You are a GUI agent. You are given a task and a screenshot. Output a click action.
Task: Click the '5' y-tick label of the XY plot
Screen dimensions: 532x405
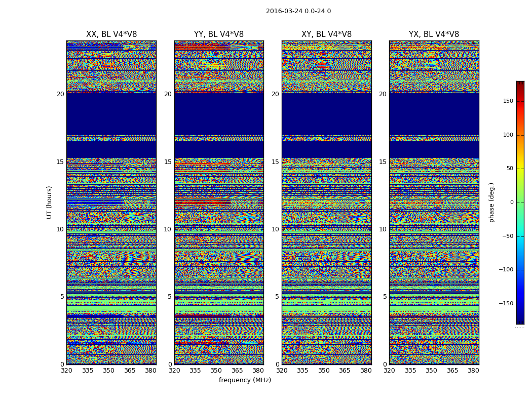pos(278,297)
